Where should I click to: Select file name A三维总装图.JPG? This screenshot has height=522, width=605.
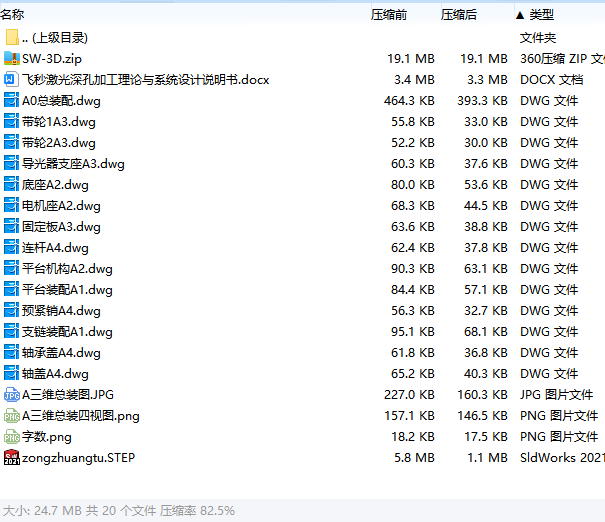pyautogui.click(x=68, y=394)
